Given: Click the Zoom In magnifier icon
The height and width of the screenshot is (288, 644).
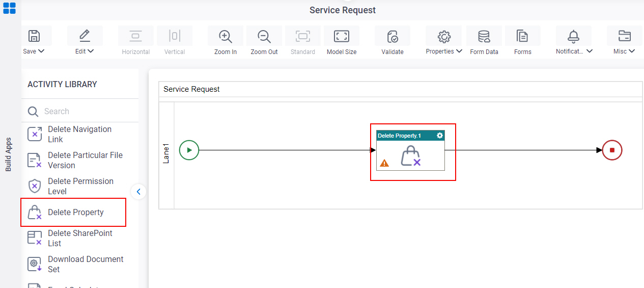Looking at the screenshot, I should click(x=226, y=36).
